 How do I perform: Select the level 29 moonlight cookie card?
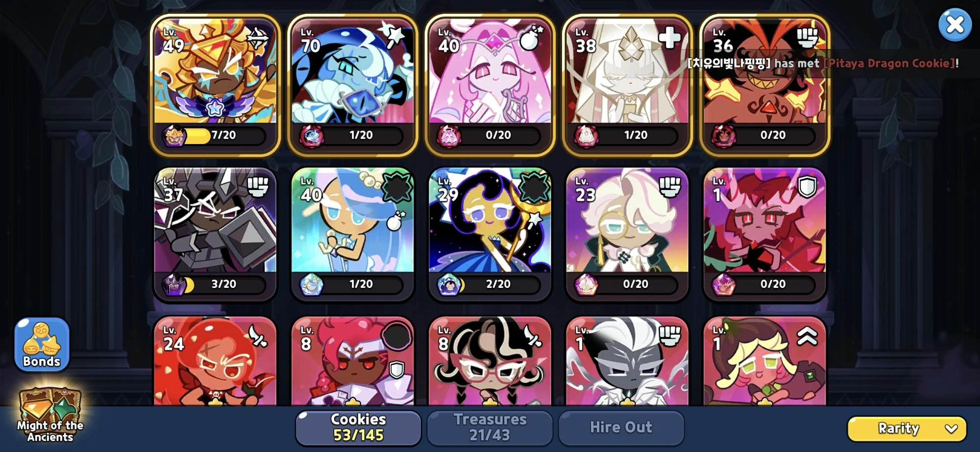click(490, 234)
